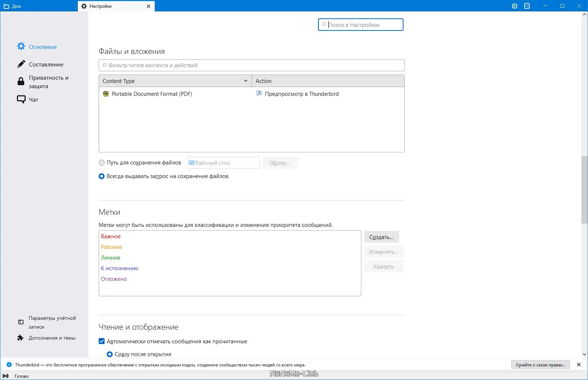Click the Готово status bar text

click(22, 376)
